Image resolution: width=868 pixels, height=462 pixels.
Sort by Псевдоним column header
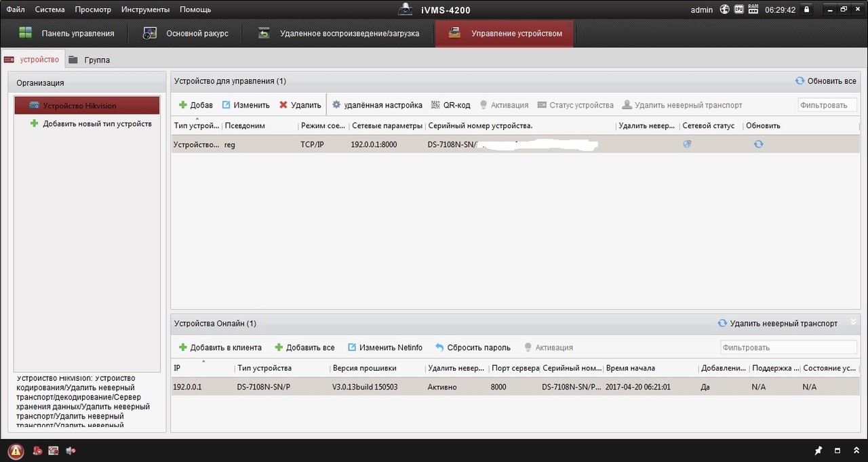click(x=245, y=125)
